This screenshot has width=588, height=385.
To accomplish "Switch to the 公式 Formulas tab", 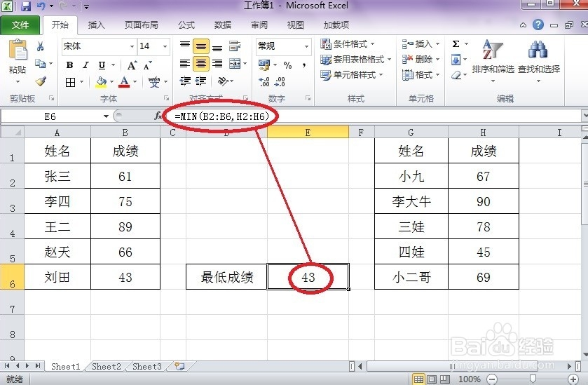I will [x=186, y=25].
